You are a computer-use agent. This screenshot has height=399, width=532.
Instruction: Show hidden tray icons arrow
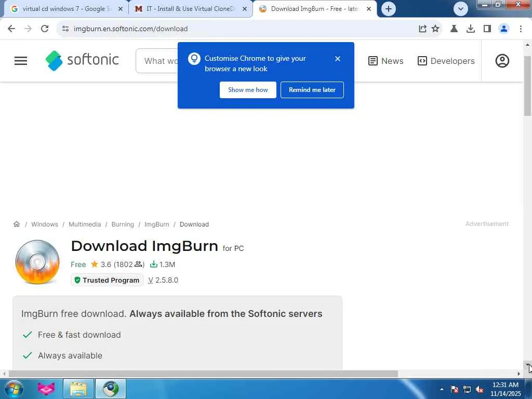pos(442,389)
